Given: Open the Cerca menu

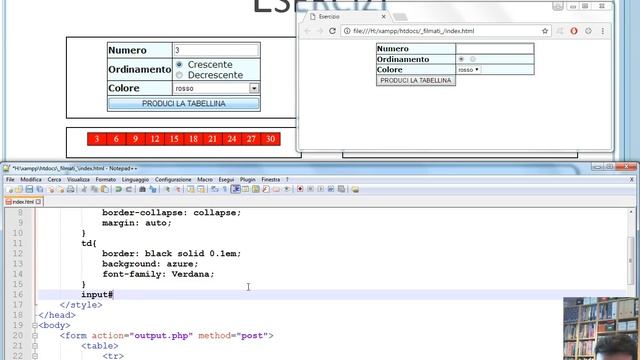Looking at the screenshot, I should (54, 180).
